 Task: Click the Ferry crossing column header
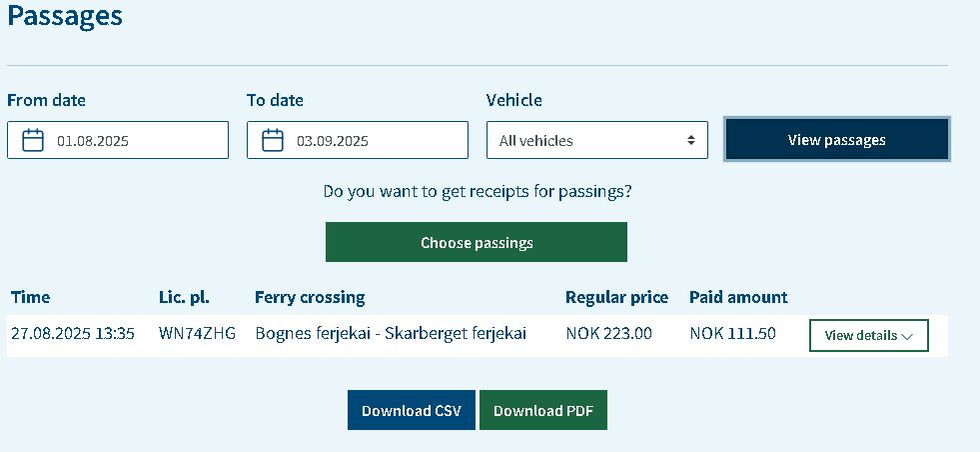[310, 297]
